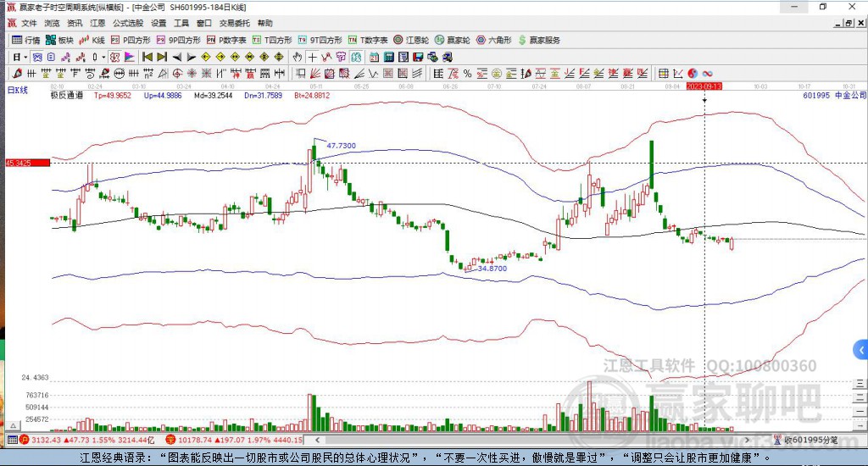Jump to first bar with skip-to-start icon
Screen dimensions: 868x466
147,57
